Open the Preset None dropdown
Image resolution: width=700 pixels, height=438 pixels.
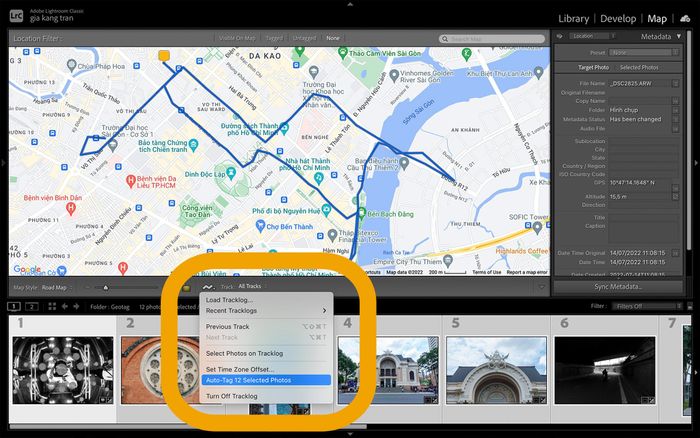(x=644, y=53)
